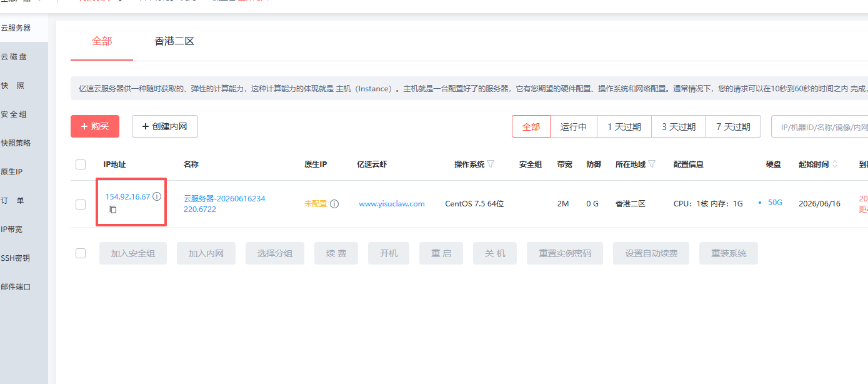868x384 pixels.
Task: Click the 50G disk link
Action: (775, 203)
